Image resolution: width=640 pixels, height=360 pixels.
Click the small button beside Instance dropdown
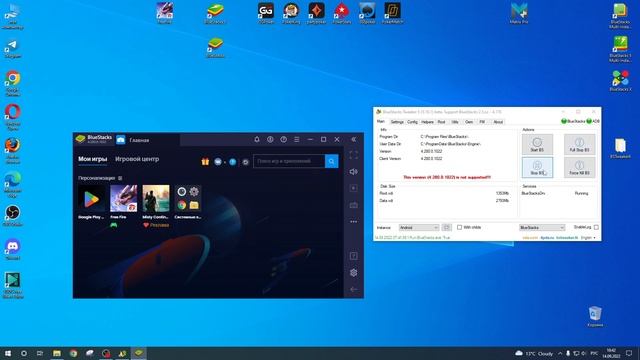click(447, 227)
